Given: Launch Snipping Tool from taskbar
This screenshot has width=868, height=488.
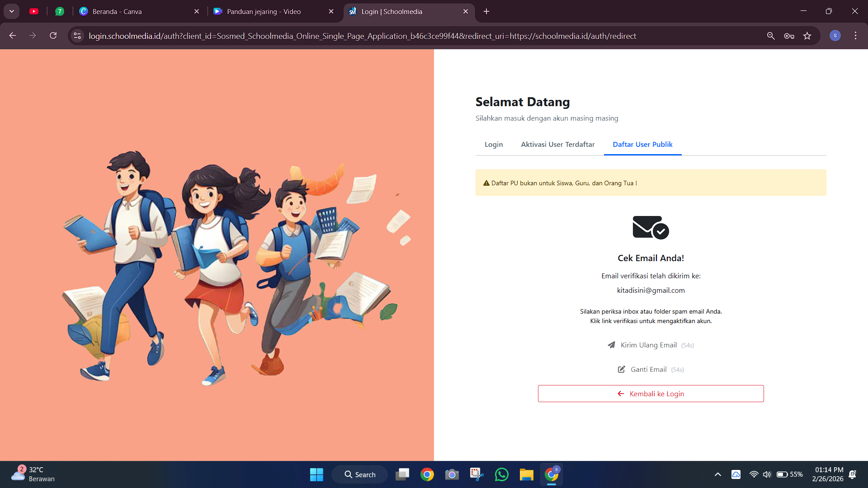Looking at the screenshot, I should click(476, 474).
